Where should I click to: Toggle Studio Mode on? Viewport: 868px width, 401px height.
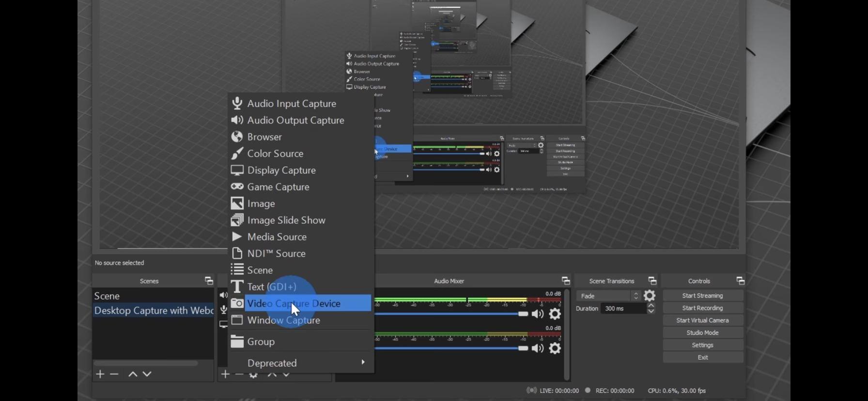702,333
